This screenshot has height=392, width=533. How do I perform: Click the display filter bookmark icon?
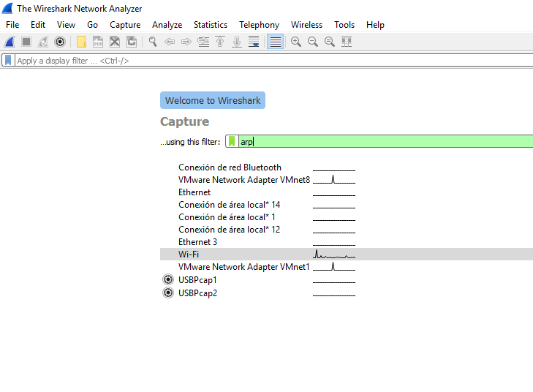[x=8, y=61]
